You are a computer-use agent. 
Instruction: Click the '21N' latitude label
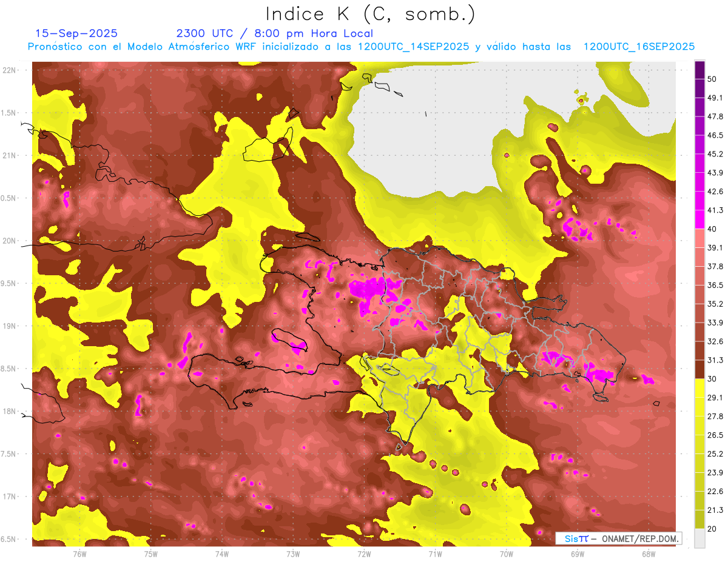coord(9,156)
